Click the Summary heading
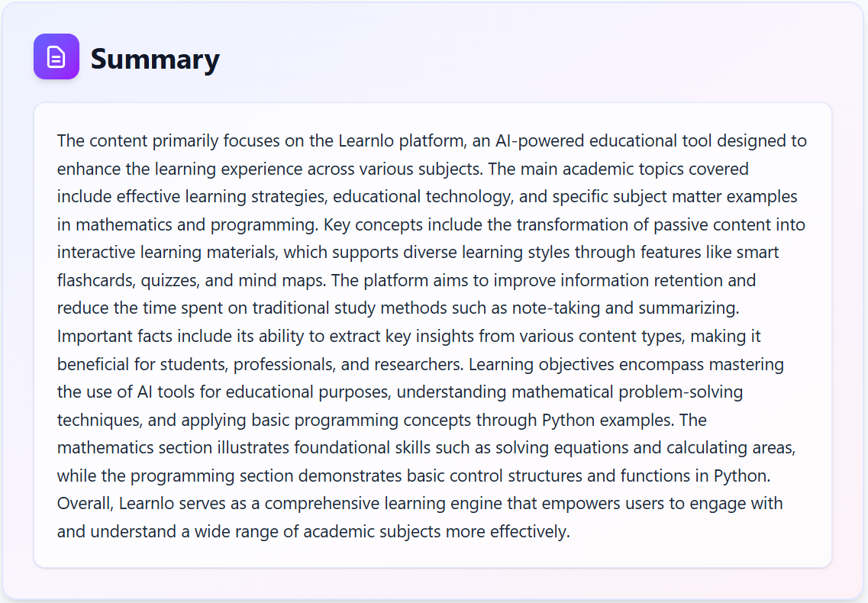 (155, 59)
